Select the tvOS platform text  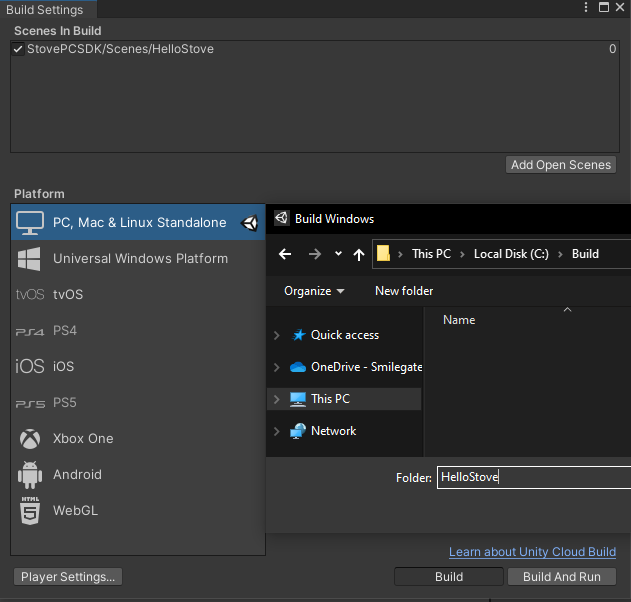(68, 295)
